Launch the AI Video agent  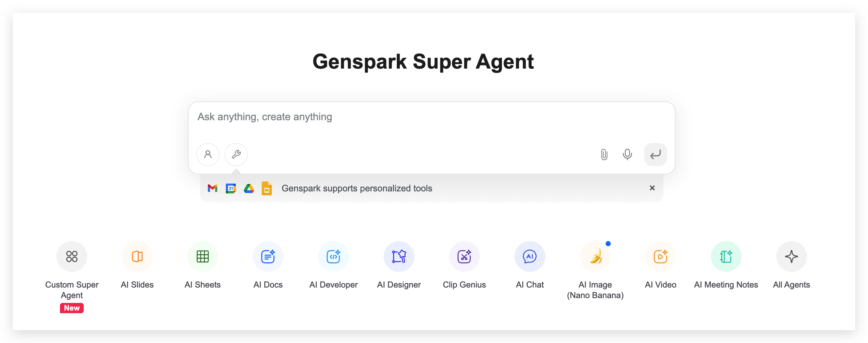click(x=660, y=256)
